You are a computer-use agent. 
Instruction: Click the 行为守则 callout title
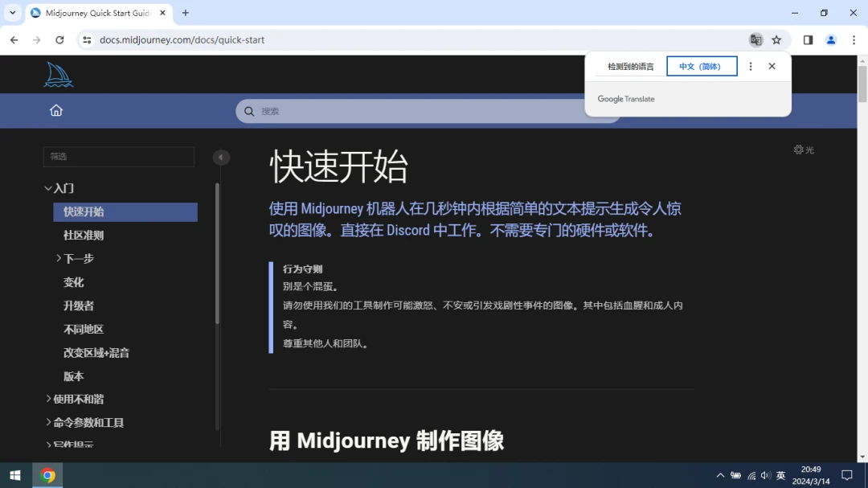click(302, 269)
